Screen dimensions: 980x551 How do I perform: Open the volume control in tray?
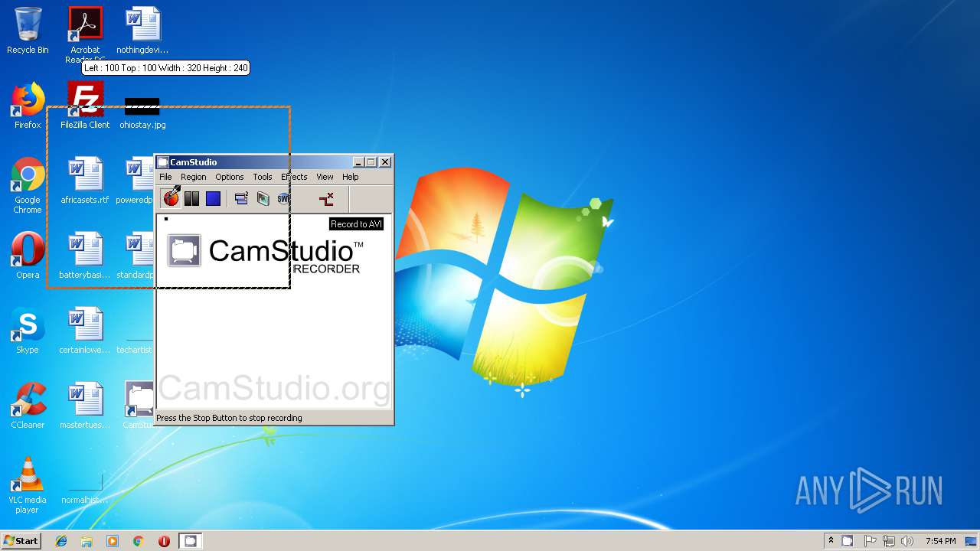(907, 541)
